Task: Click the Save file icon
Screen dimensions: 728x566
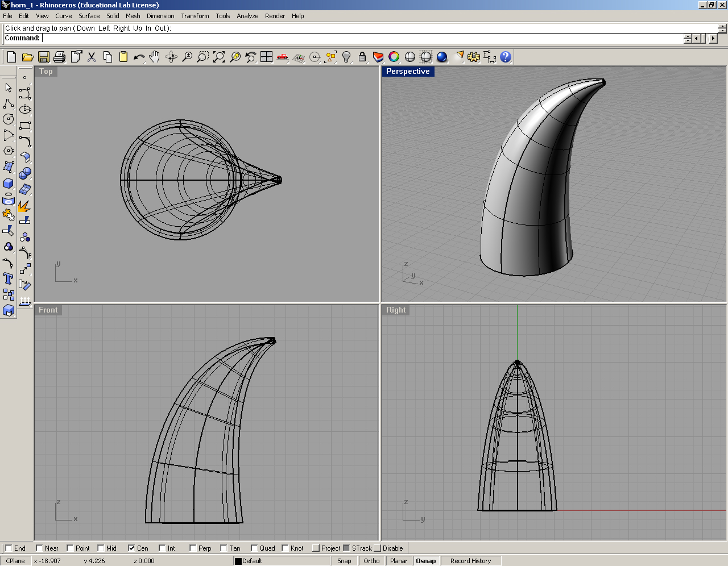Action: tap(44, 57)
